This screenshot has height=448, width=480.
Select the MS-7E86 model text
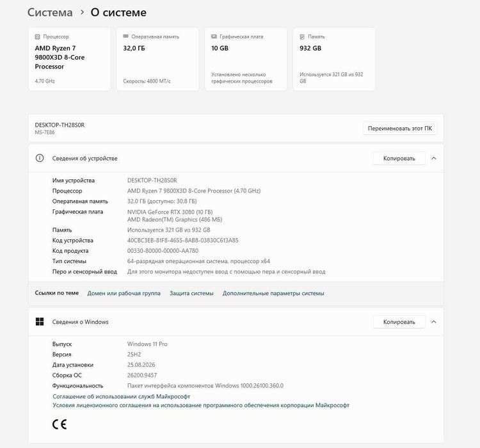pyautogui.click(x=45, y=132)
